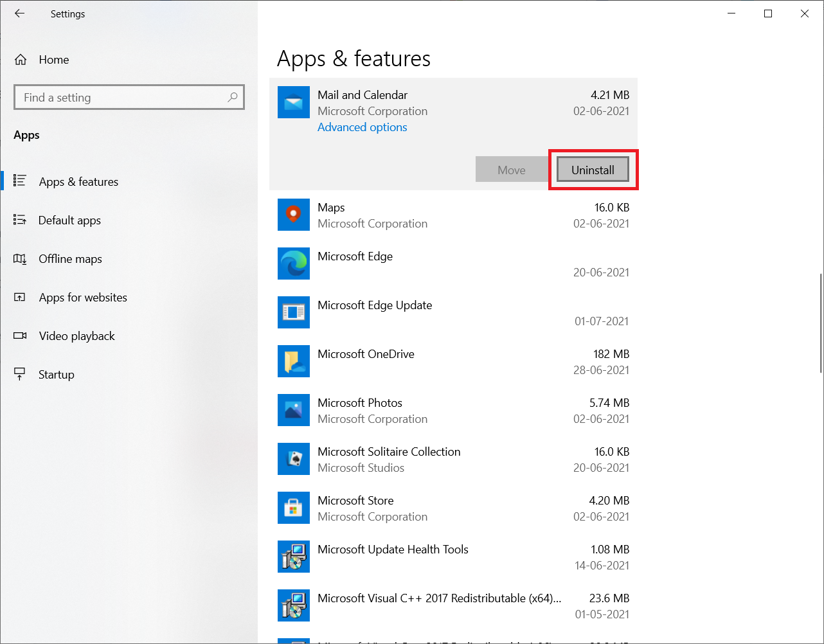
Task: Click the Mail and Calendar app icon
Action: (x=294, y=102)
